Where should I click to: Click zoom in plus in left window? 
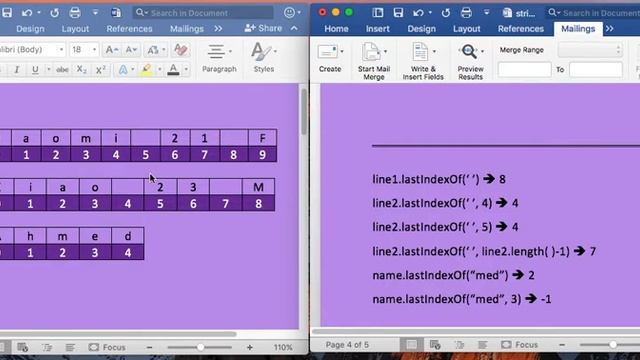[x=249, y=347]
